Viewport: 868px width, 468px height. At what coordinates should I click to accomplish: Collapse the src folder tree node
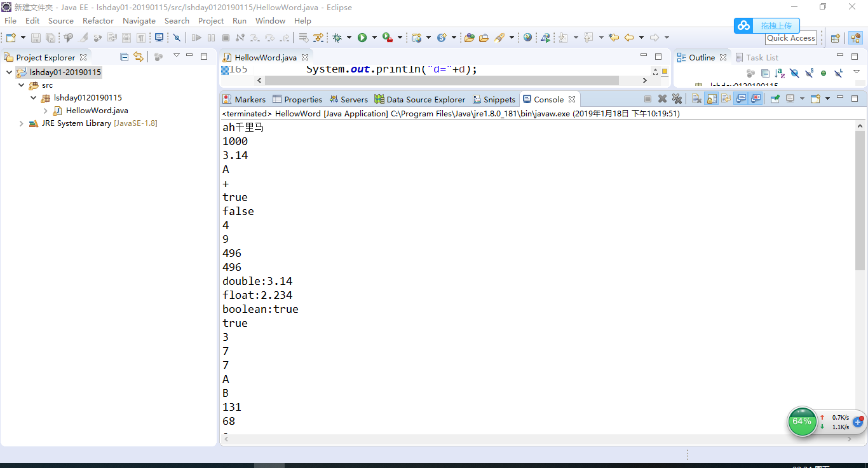[x=22, y=85]
